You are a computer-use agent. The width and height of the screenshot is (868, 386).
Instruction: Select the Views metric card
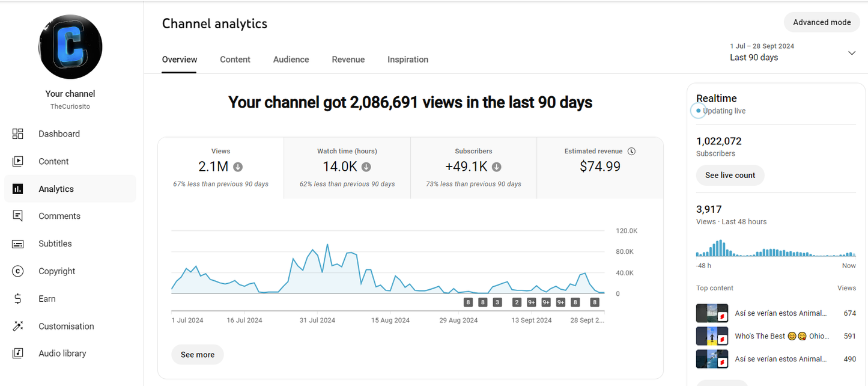click(x=220, y=168)
